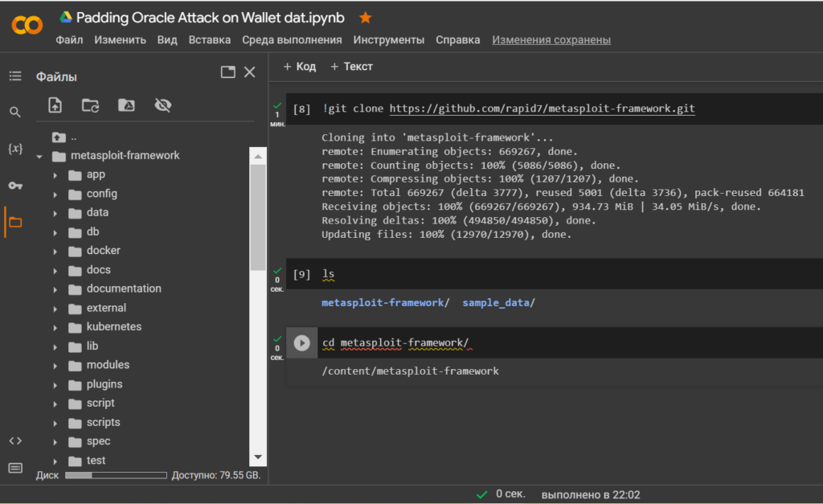Open the Файл menu
The height and width of the screenshot is (504, 823).
tap(69, 40)
